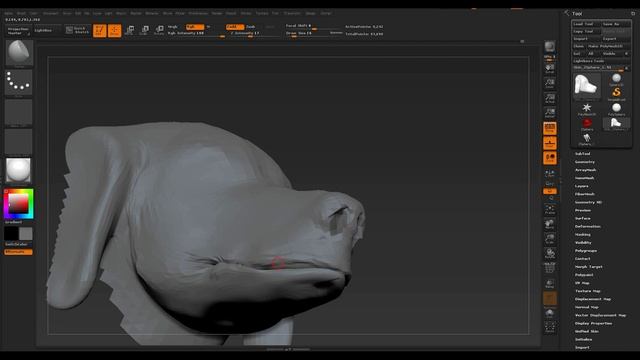Expand the Deformation sub-palette
Screen dimensions: 640x360
pos(588,227)
